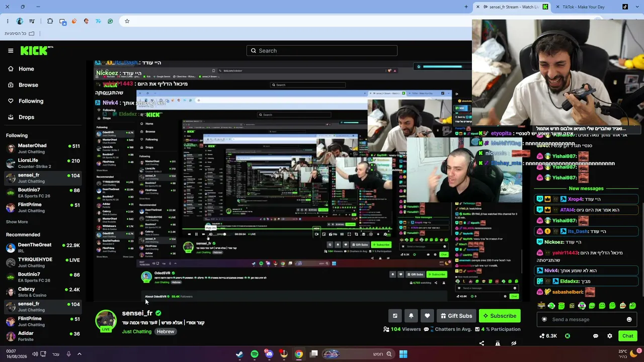Viewport: 644px width, 362px height.
Task: Open Discord from the taskbar
Action: (x=269, y=354)
